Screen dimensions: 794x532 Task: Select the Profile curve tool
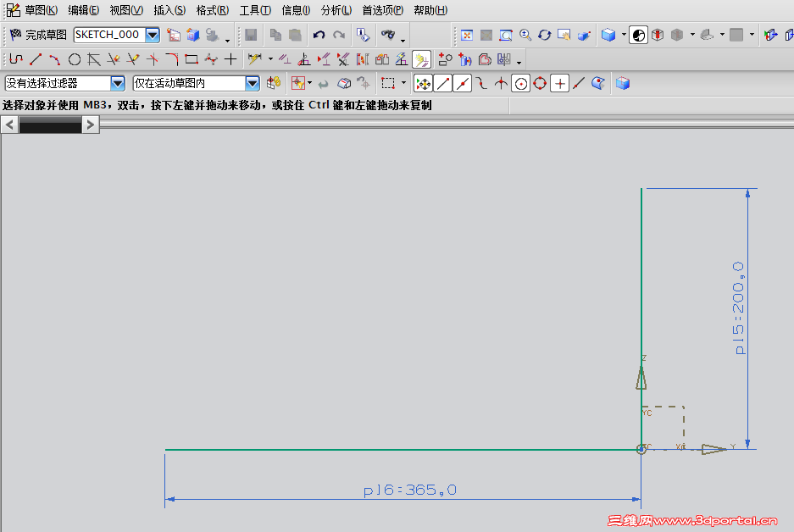(16, 60)
